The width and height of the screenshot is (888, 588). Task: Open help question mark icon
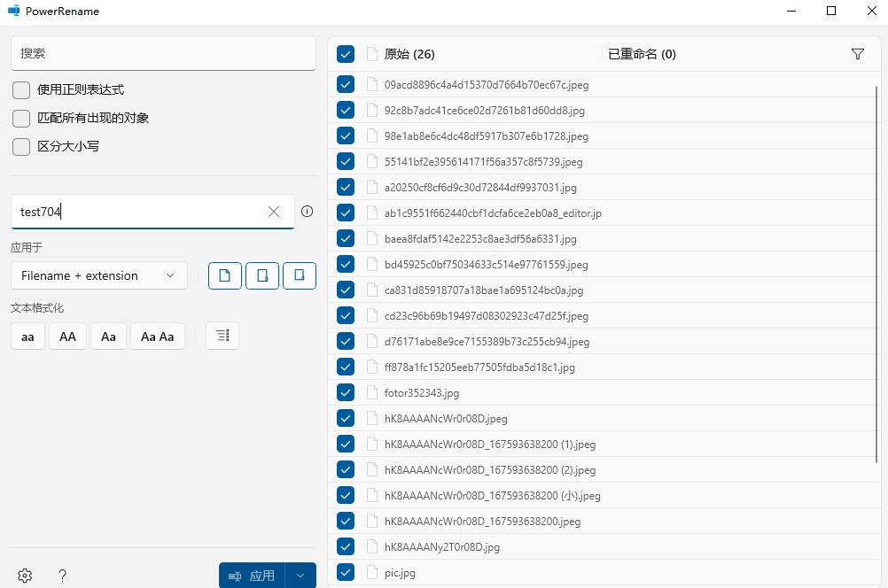point(62,576)
